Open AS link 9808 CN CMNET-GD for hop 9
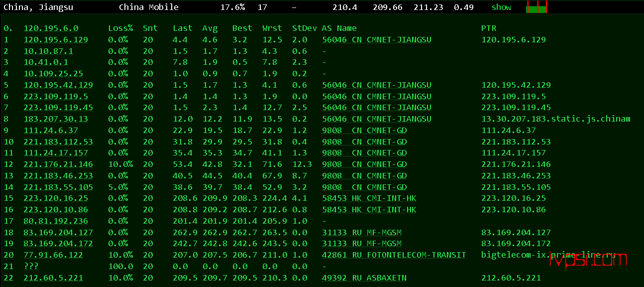This screenshot has height=287, width=644. 364,131
